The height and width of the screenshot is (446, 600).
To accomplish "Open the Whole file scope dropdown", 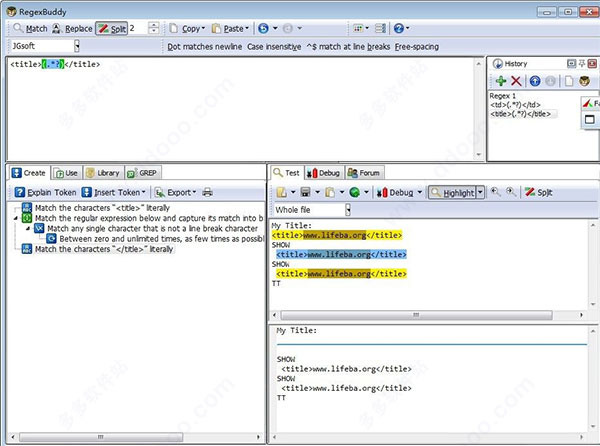I will (x=347, y=210).
